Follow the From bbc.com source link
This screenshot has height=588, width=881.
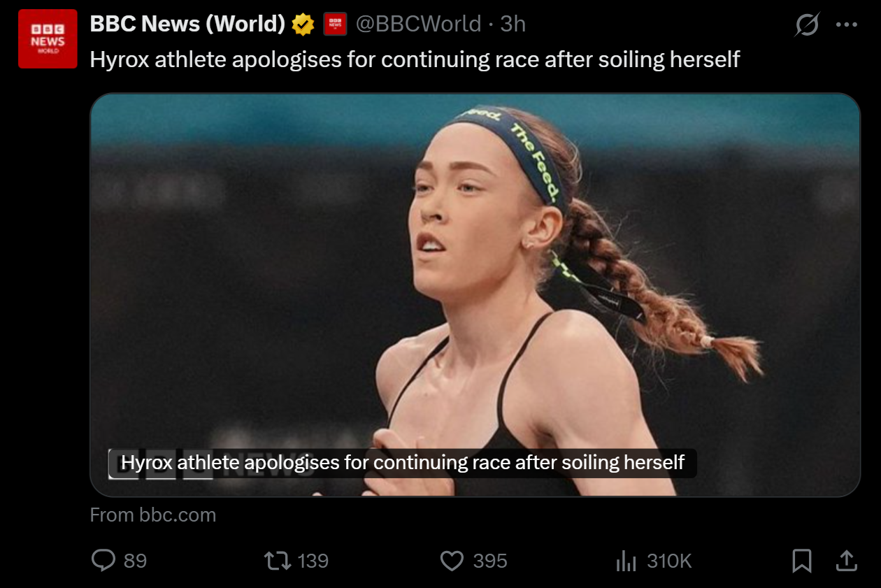tap(153, 515)
